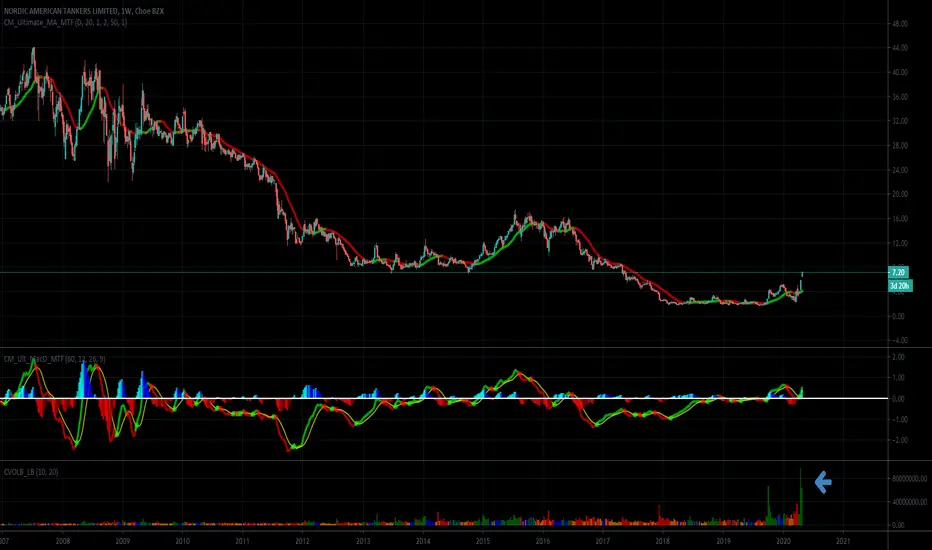Image resolution: width=932 pixels, height=550 pixels.
Task: Click the 80000000.00 volume scale label
Action: (909, 478)
